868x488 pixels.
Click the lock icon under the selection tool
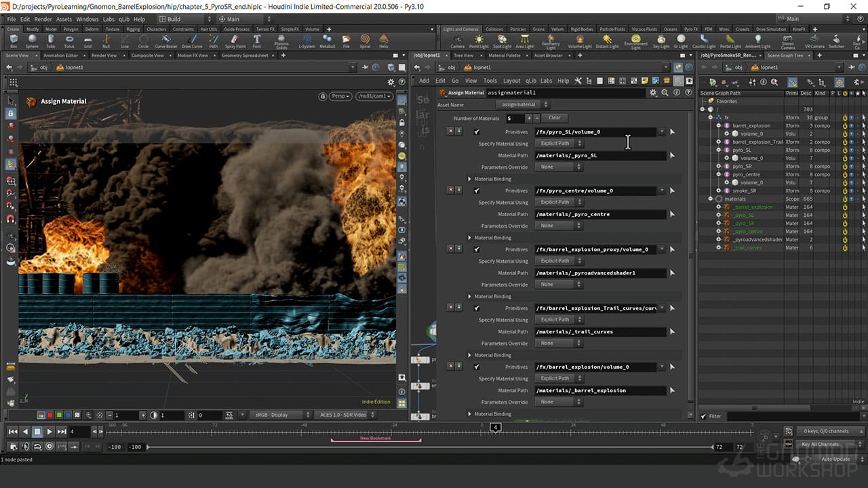(10, 113)
